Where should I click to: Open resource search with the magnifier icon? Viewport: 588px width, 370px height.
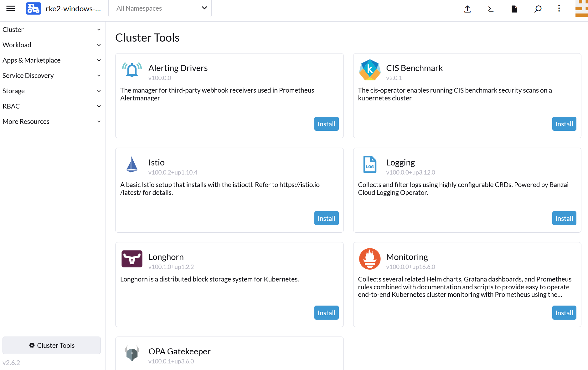(538, 9)
